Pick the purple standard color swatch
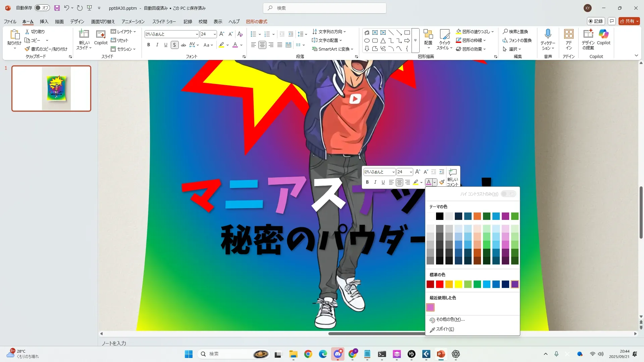 click(x=515, y=285)
